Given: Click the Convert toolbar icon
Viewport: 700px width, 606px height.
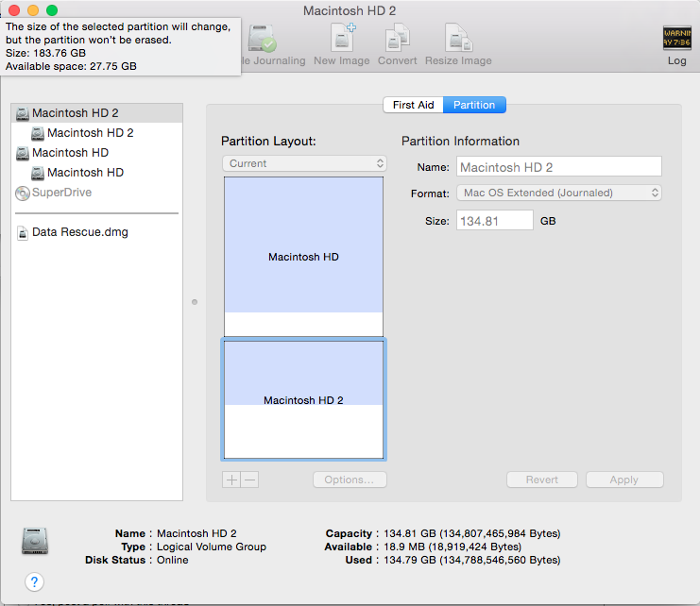Looking at the screenshot, I should click(x=398, y=38).
